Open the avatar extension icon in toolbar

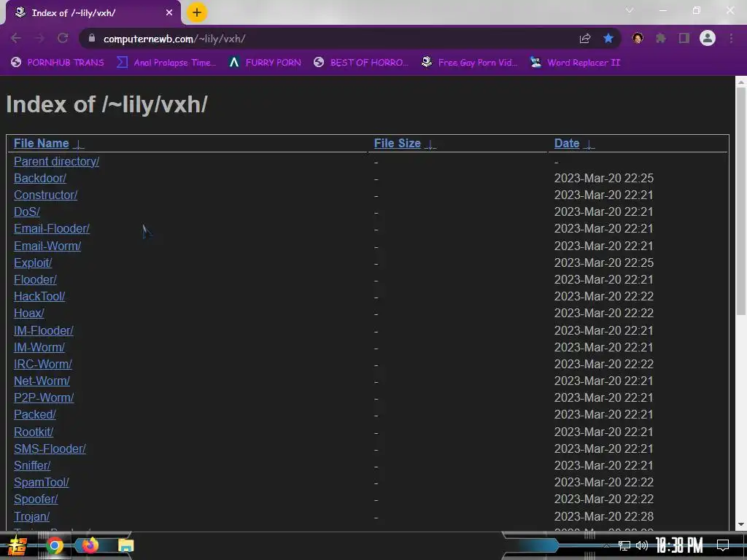(638, 38)
